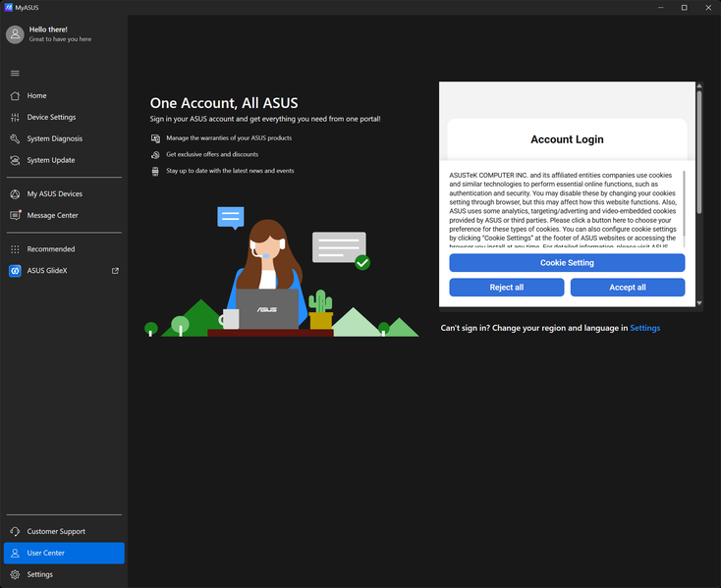This screenshot has height=588, width=721.
Task: Click the GlideX external link icon
Action: click(x=115, y=271)
